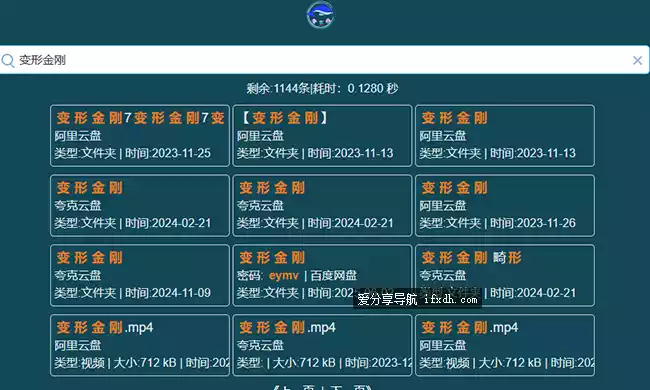The image size is (650, 390).
Task: Open 变形金刚.mp4 result in last row's third card
Action: coord(505,345)
